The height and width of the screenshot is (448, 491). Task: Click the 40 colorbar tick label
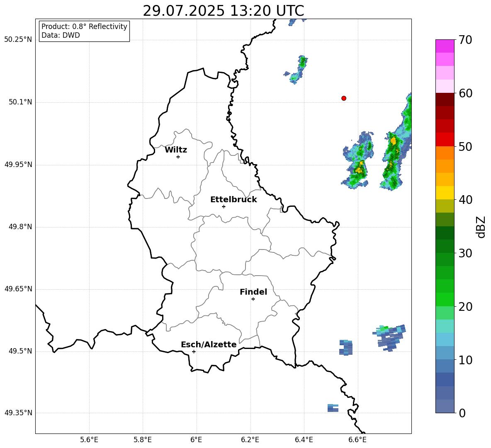tap(465, 200)
